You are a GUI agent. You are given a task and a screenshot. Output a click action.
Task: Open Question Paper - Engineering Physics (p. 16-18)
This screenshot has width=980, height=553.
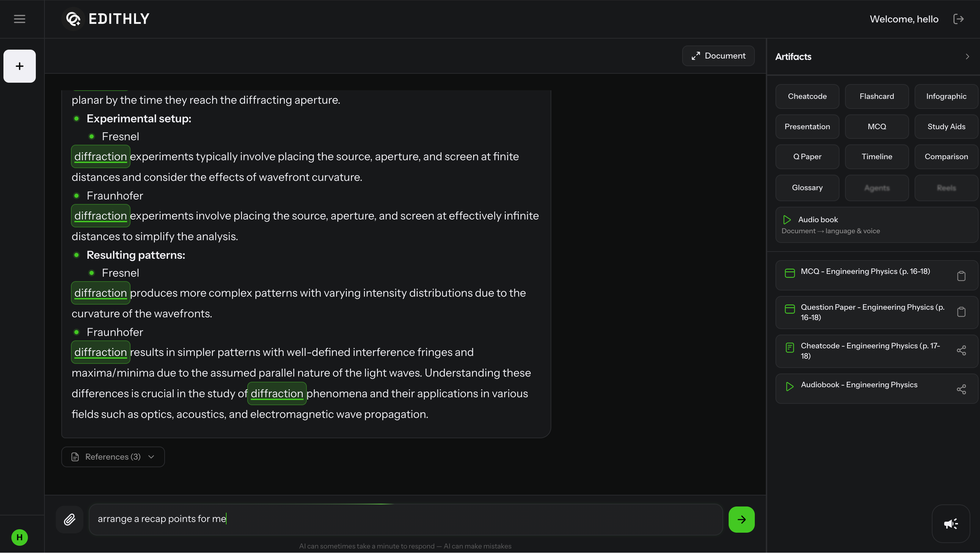877,313
